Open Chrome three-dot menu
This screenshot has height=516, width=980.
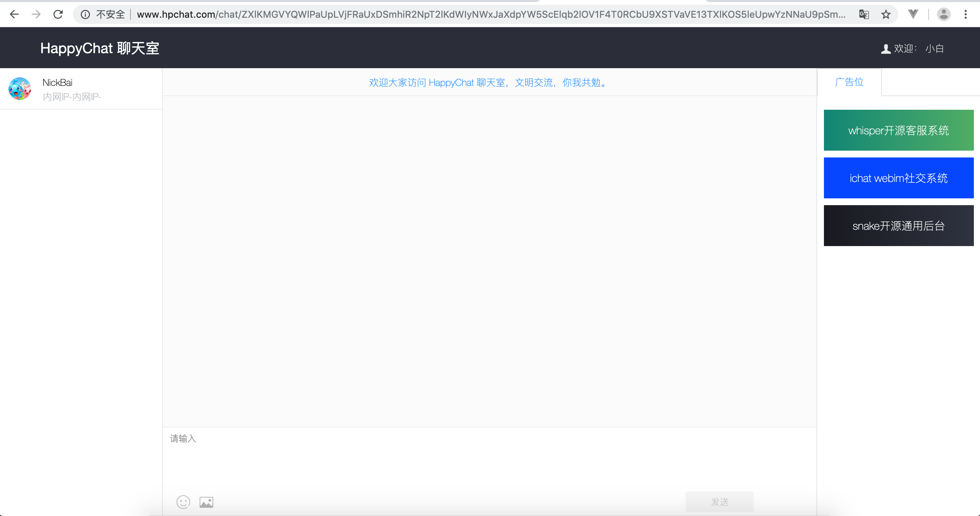coord(966,14)
